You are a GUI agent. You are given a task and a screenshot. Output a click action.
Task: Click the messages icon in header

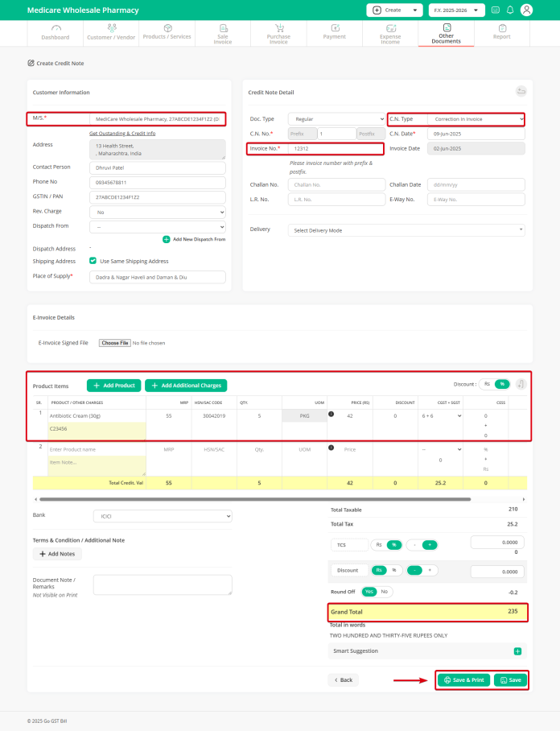496,10
